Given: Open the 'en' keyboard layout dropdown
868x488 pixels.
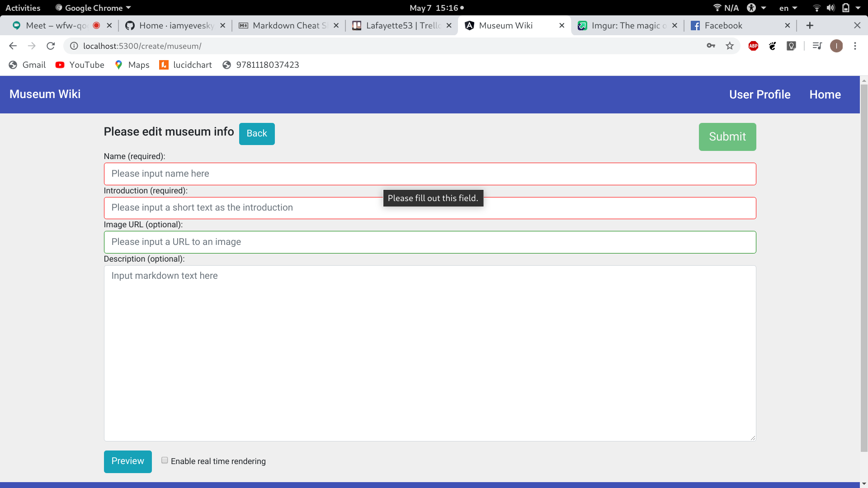Looking at the screenshot, I should point(788,8).
